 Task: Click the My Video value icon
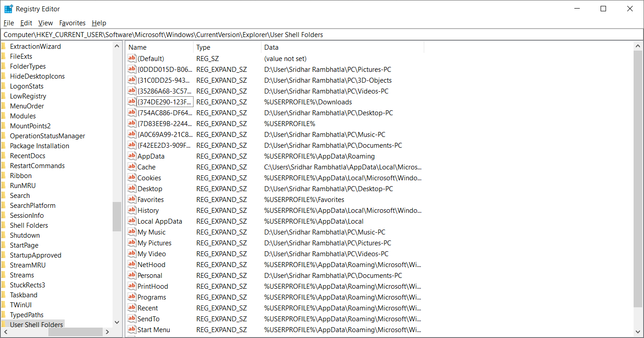[132, 253]
